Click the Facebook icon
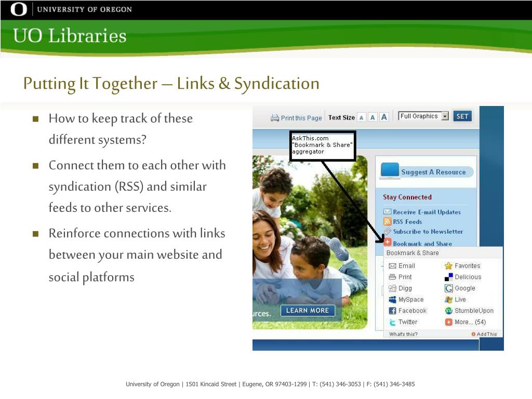This screenshot has width=532, height=399. [x=392, y=311]
